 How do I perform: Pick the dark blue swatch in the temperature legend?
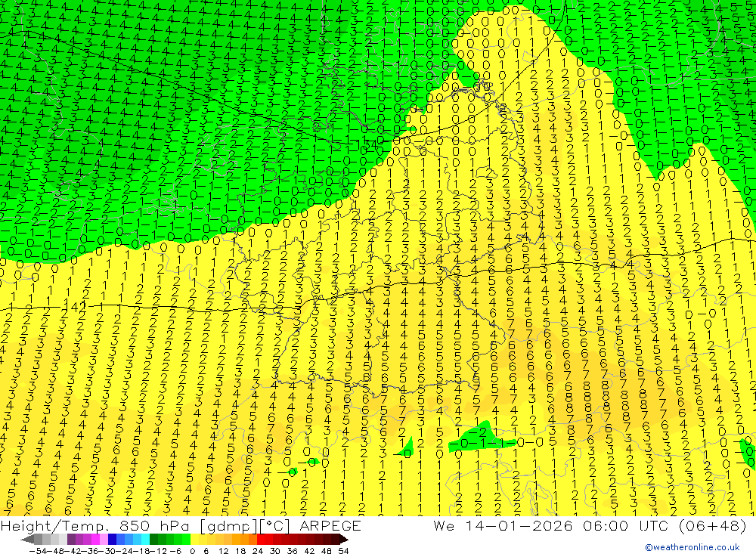[112, 540]
